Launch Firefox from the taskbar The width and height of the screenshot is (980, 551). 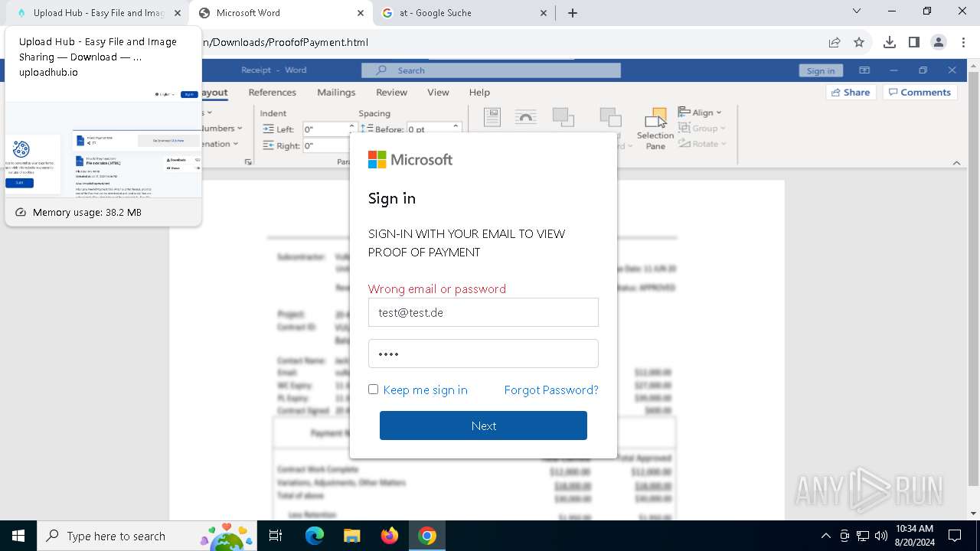pos(390,536)
